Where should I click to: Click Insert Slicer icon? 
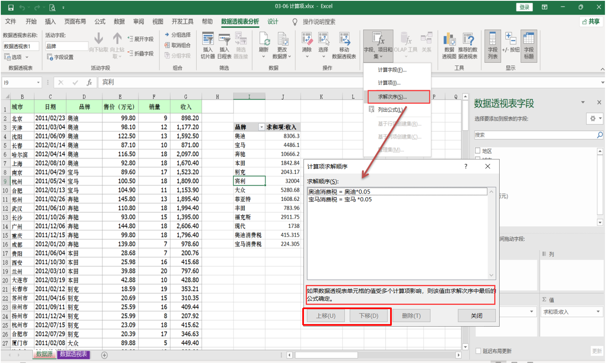pyautogui.click(x=208, y=39)
